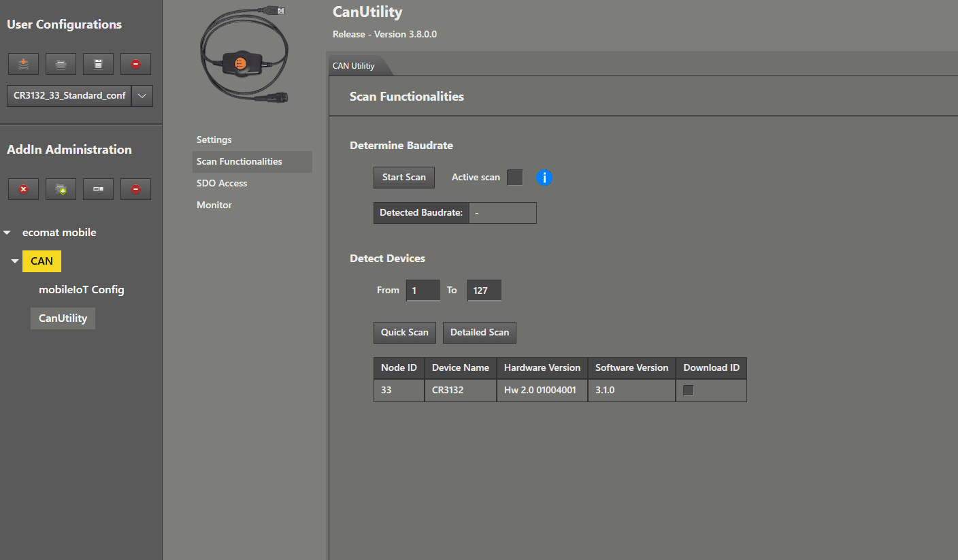958x560 pixels.
Task: Click the add folder icon with green plus
Action: tap(61, 189)
